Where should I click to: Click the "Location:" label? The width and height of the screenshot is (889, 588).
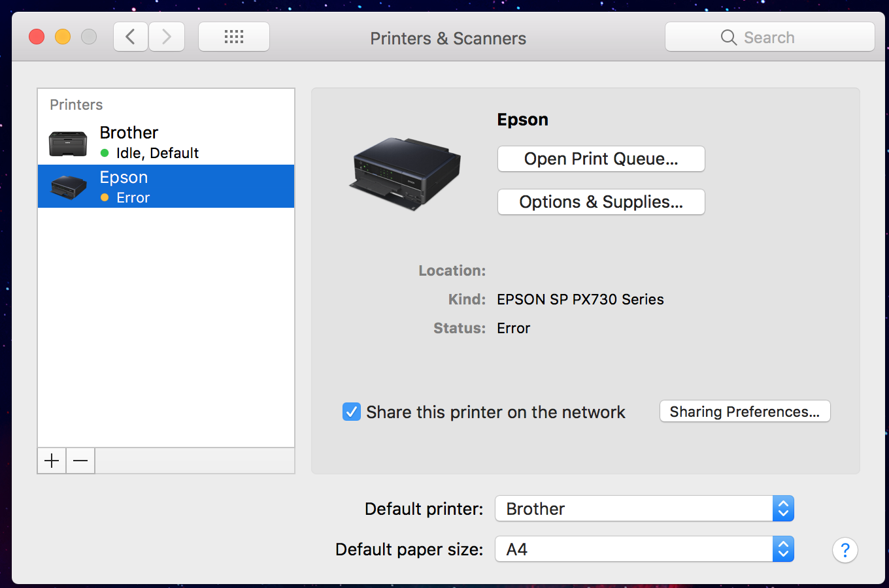click(452, 270)
